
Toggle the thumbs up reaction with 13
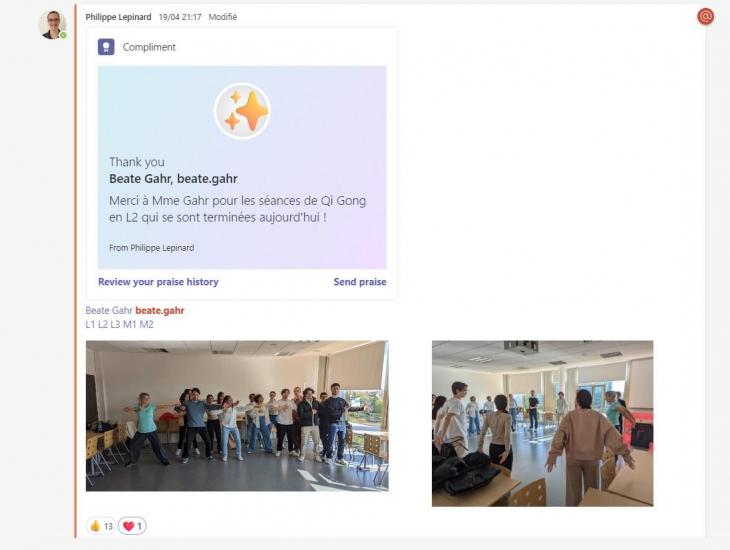(101, 526)
